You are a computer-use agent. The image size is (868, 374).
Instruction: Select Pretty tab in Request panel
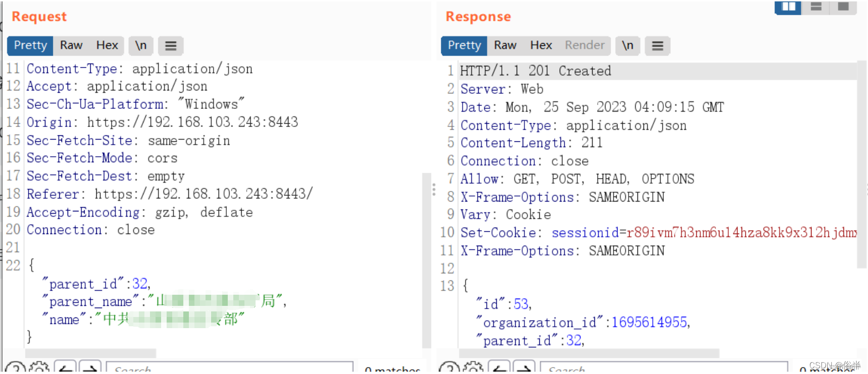(x=30, y=46)
